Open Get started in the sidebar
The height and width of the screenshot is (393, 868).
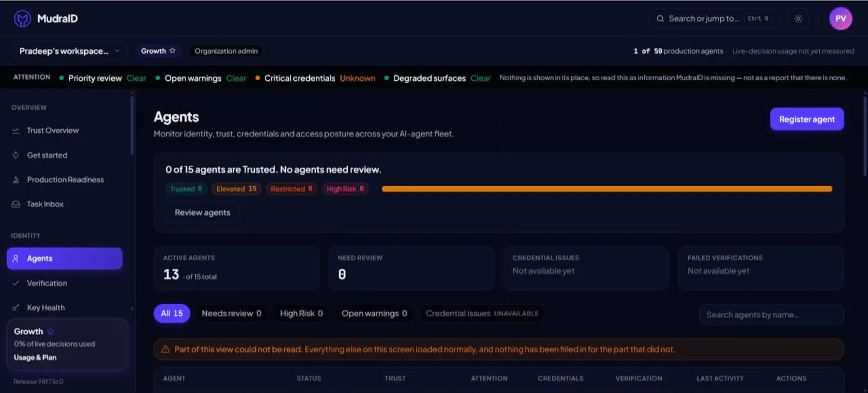tap(65, 155)
